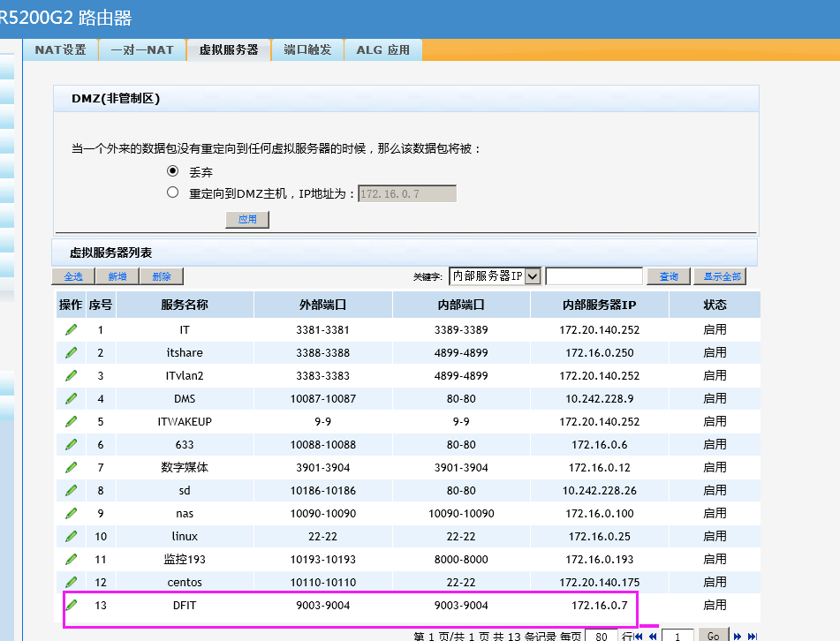Image resolution: width=840 pixels, height=641 pixels.
Task: Jump to last page of list
Action: (x=753, y=636)
